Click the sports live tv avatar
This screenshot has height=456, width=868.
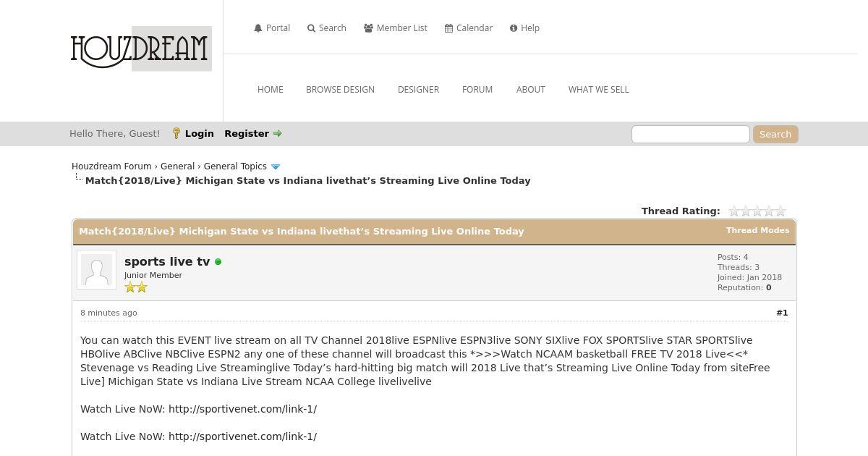coord(96,270)
